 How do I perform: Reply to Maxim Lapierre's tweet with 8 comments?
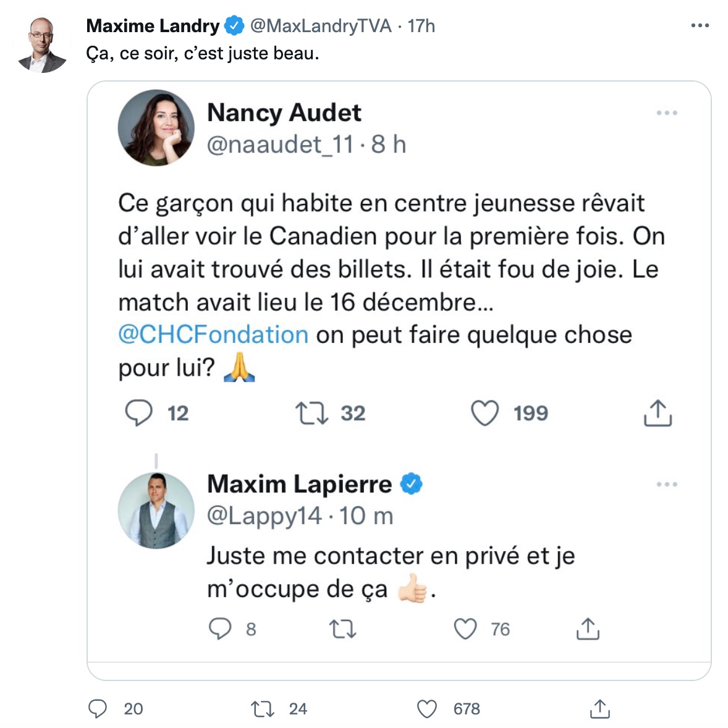pyautogui.click(x=219, y=629)
